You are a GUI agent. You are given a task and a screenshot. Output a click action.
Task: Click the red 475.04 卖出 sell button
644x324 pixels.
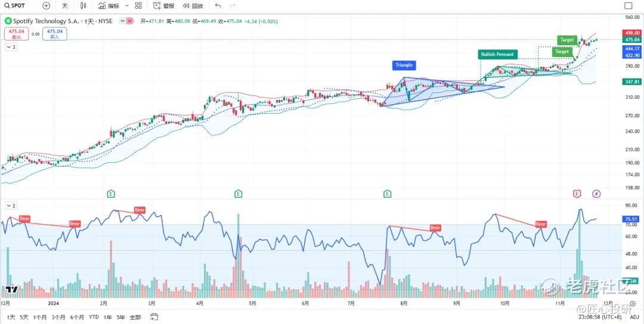pyautogui.click(x=17, y=33)
